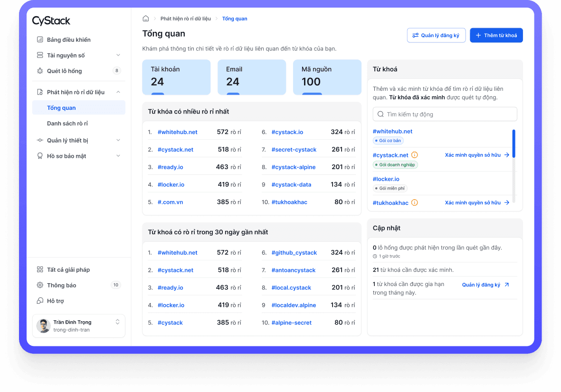Click the Gói cơ bản tag
The height and width of the screenshot is (392, 561).
point(388,141)
